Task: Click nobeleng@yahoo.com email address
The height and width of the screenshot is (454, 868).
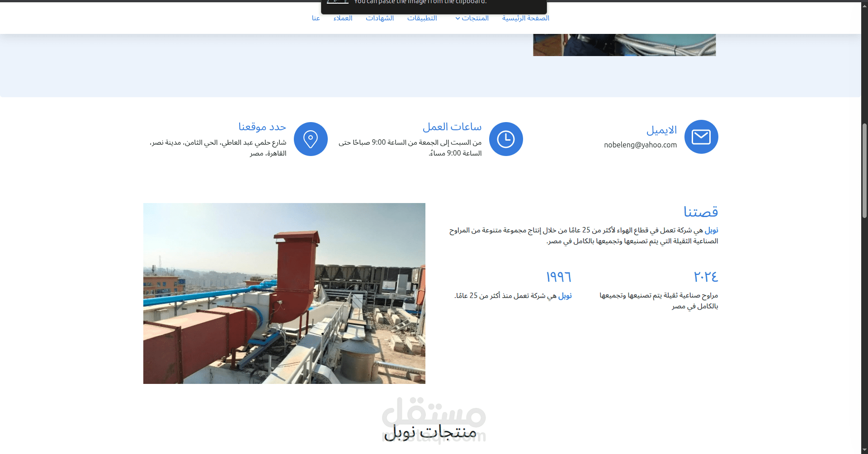Action: pyautogui.click(x=640, y=145)
